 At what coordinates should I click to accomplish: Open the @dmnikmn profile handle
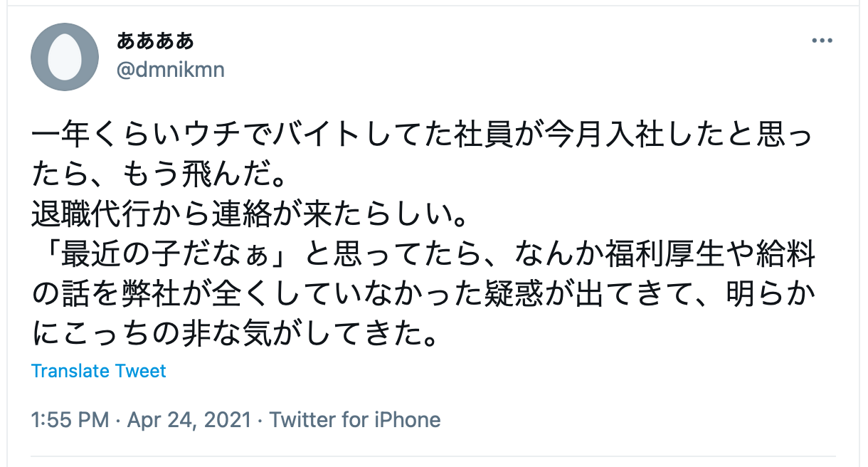(x=170, y=70)
